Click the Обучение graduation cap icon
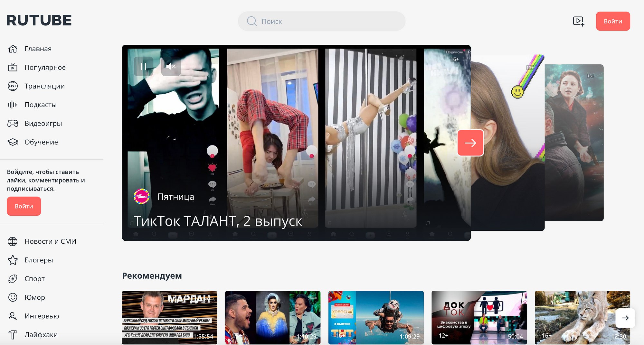Viewport: 644px width, 345px height. [13, 142]
